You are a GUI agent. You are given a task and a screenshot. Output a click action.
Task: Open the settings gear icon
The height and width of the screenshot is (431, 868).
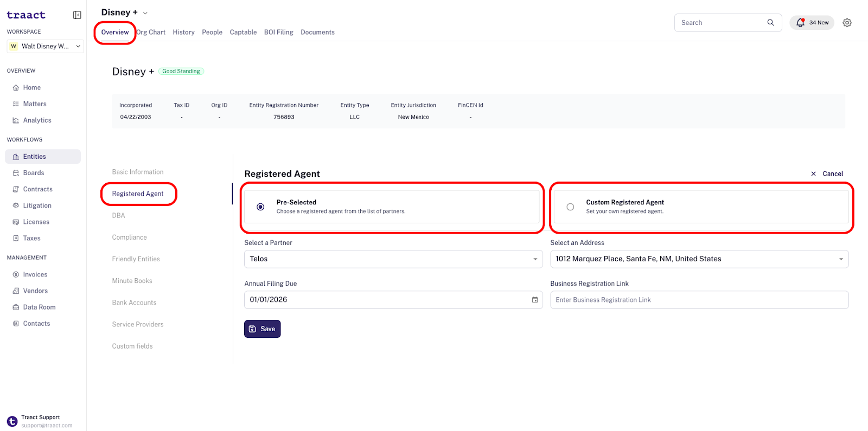coord(847,23)
